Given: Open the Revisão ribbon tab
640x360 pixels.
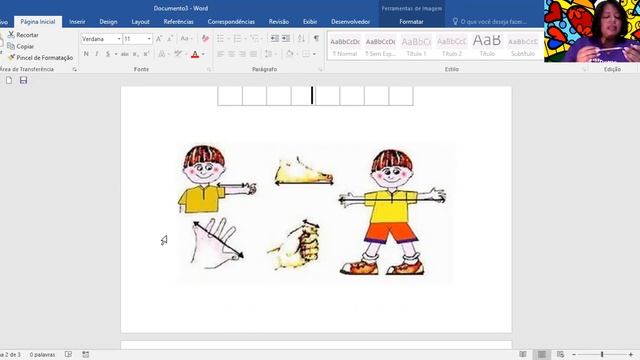Looking at the screenshot, I should coord(279,22).
